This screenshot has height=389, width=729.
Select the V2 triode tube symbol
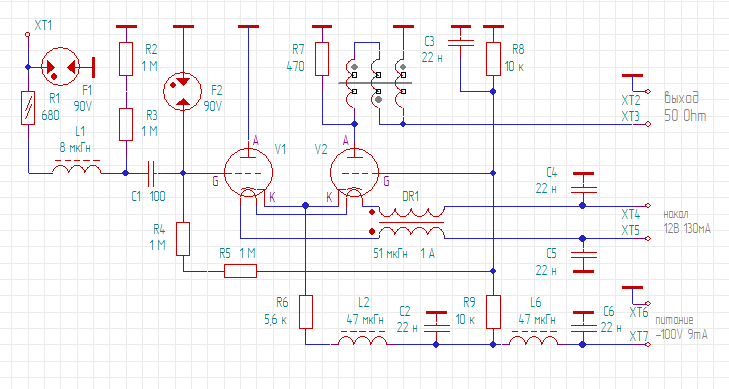point(354,173)
